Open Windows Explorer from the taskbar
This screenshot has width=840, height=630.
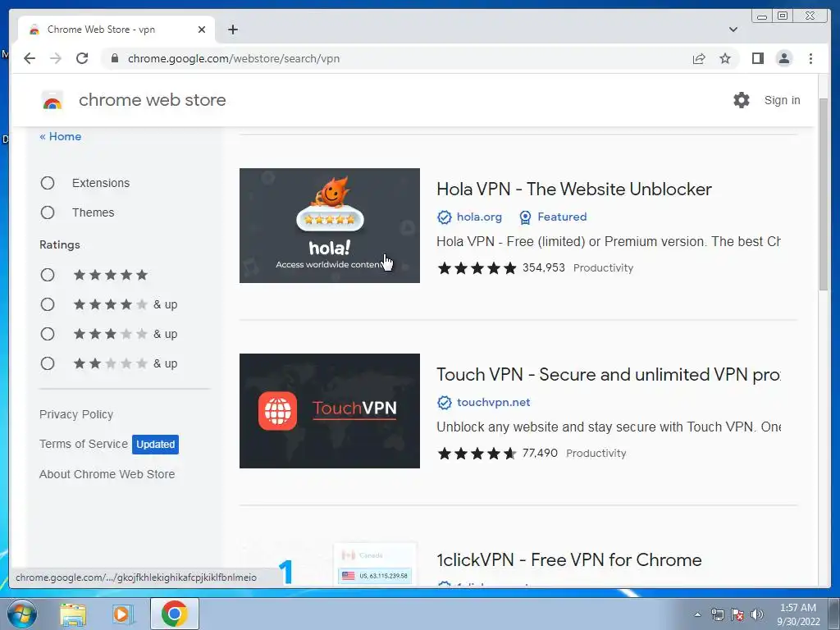point(73,614)
